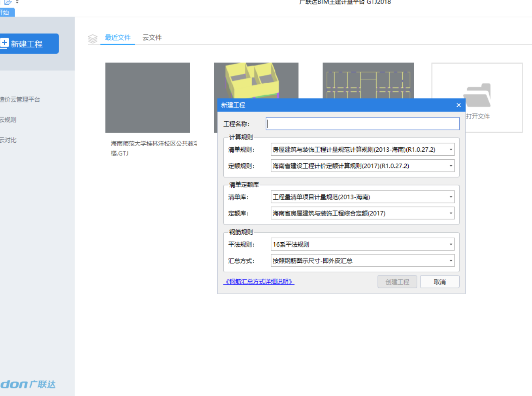Switch to the 云文件 tab
The height and width of the screenshot is (396, 532).
152,38
